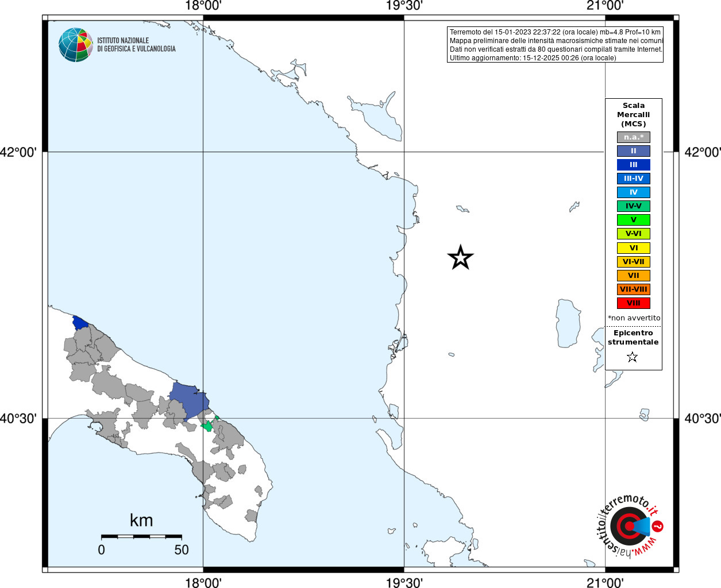Select the II intensity legend swatch

click(x=634, y=151)
